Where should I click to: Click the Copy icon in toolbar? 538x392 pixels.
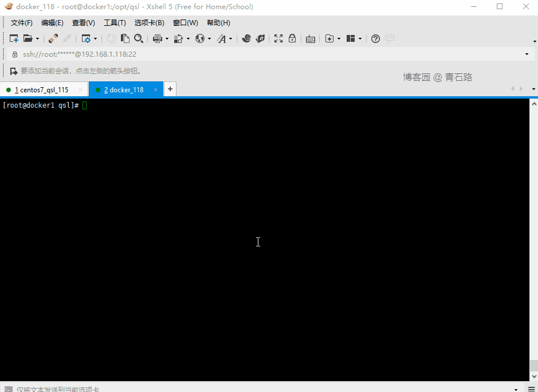[111, 38]
